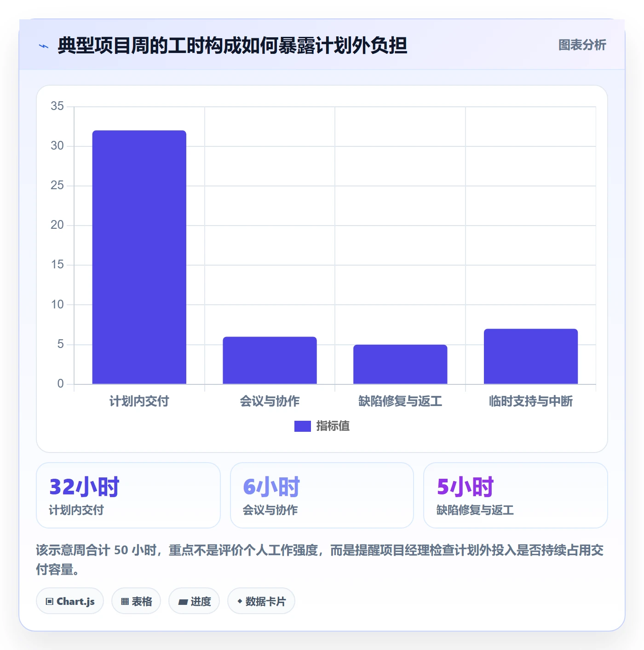Click the 图表分析 label in the header
The height and width of the screenshot is (650, 644).
click(582, 45)
